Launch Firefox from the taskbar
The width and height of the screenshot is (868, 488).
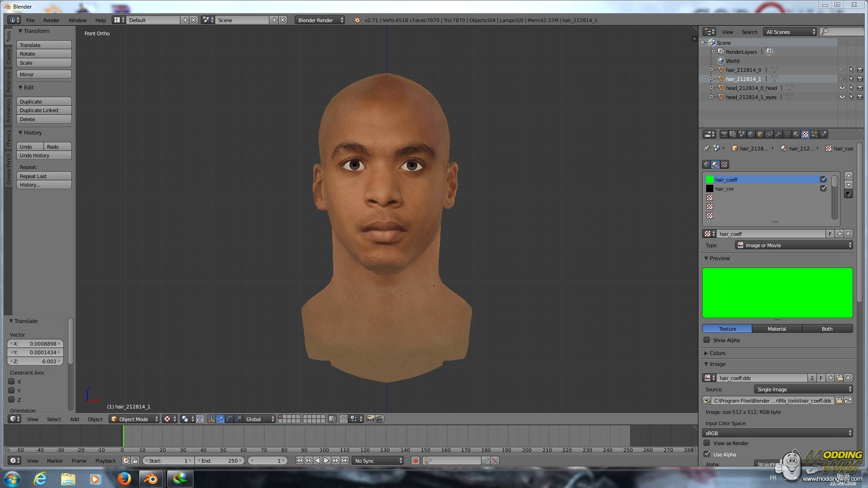pyautogui.click(x=124, y=479)
